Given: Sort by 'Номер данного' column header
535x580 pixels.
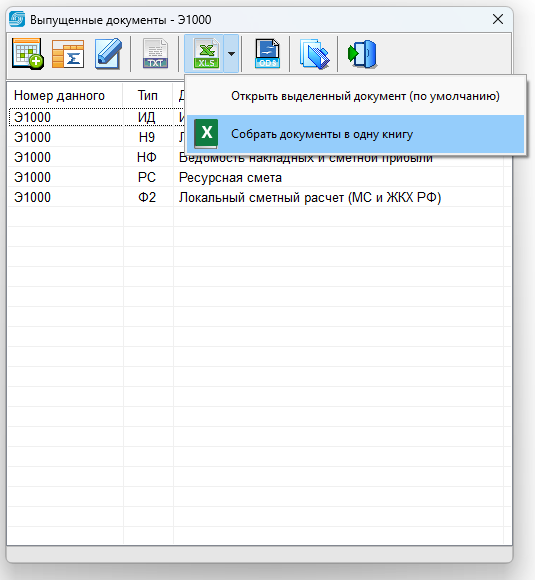Looking at the screenshot, I should 60,96.
